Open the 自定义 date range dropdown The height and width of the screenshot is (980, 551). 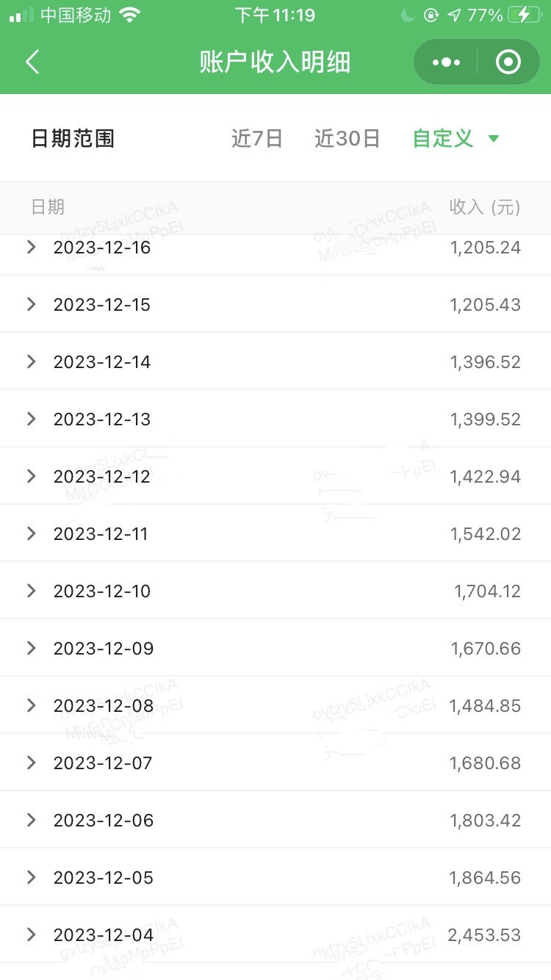point(455,138)
